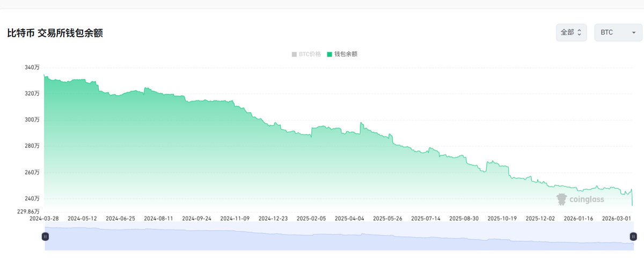The image size is (644, 265).
Task: Click the 2024-12-23 date label
Action: [x=273, y=219]
